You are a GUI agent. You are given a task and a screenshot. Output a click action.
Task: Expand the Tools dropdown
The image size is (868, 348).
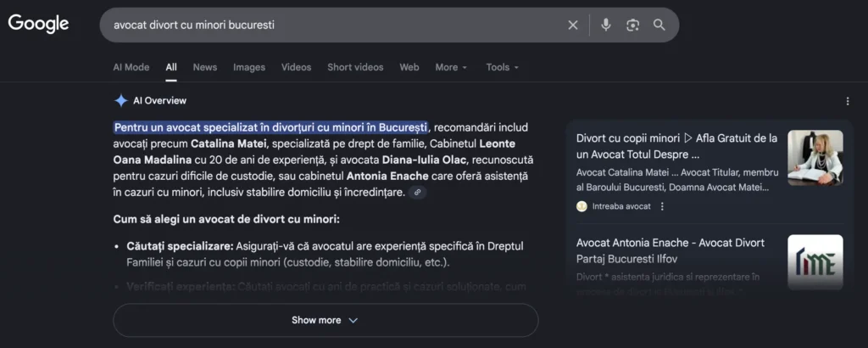[503, 67]
